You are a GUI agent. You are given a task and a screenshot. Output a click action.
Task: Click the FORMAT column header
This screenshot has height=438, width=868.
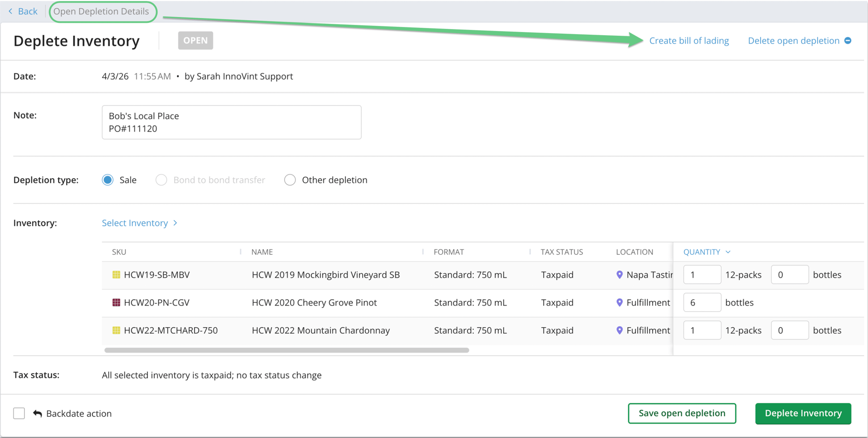click(449, 252)
